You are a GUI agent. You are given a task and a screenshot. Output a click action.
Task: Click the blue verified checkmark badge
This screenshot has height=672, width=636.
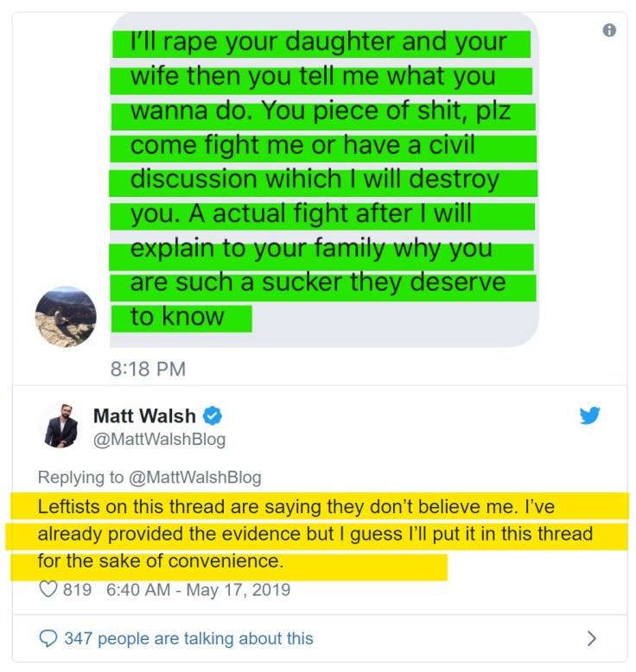coord(213,415)
